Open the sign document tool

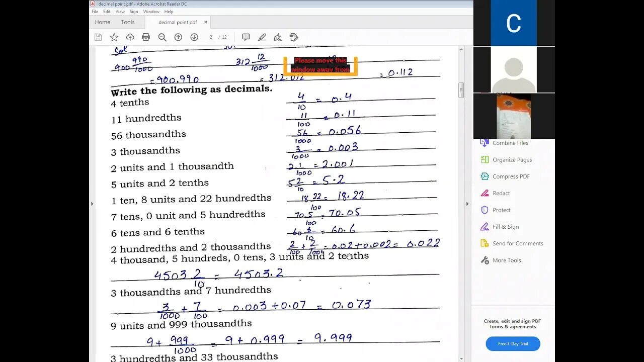(x=278, y=37)
